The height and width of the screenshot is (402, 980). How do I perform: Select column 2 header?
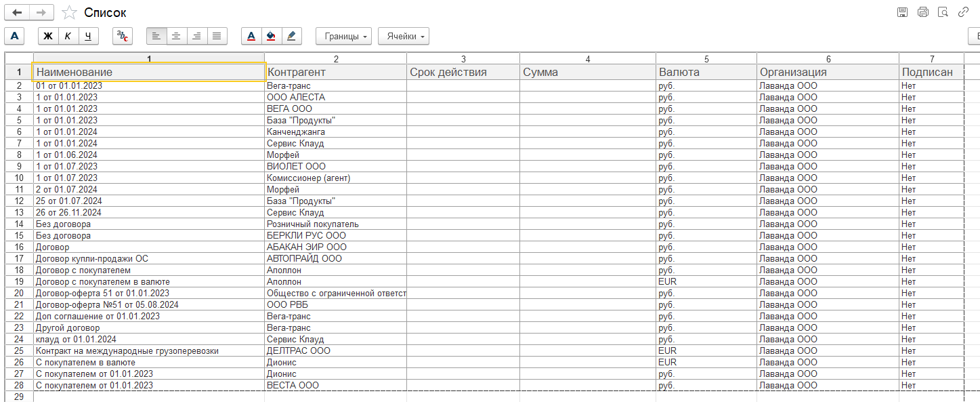coord(335,58)
